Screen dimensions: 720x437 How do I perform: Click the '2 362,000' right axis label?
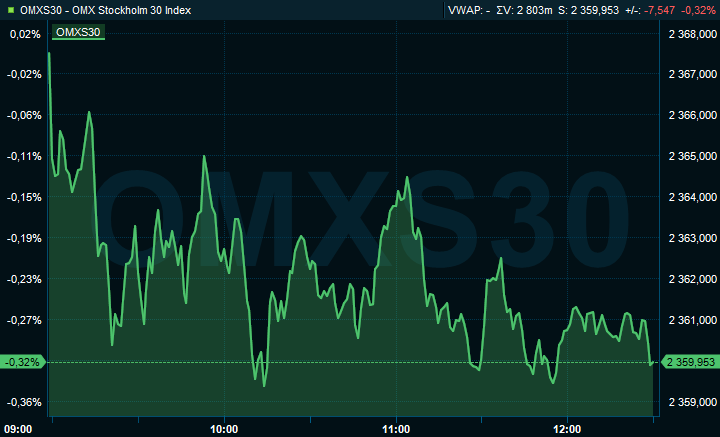(693, 279)
